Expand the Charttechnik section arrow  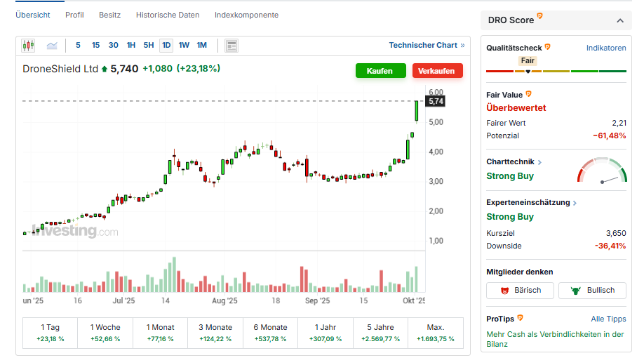pyautogui.click(x=539, y=162)
